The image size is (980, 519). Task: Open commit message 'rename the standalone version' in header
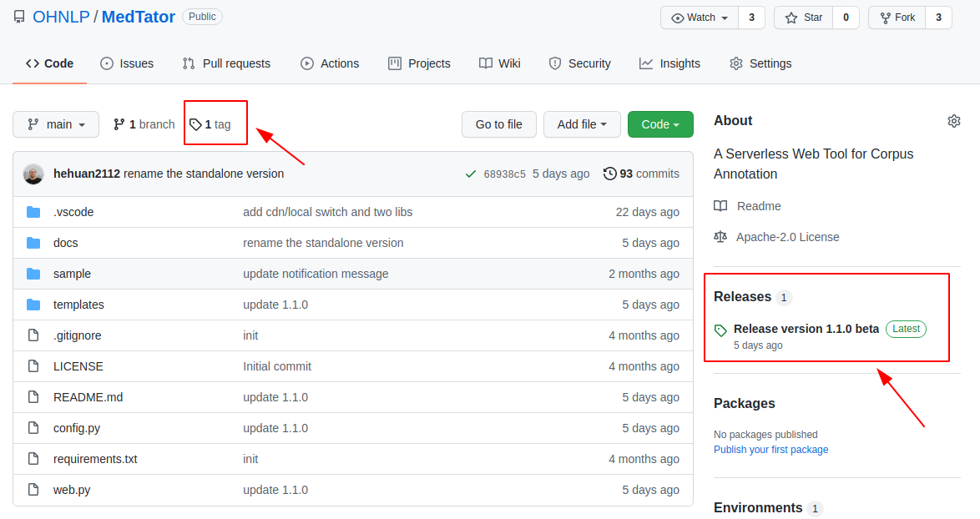click(204, 174)
